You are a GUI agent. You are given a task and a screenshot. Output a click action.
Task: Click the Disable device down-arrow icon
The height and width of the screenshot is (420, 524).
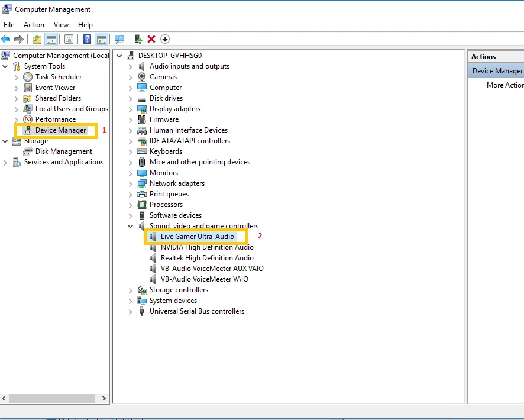[165, 39]
